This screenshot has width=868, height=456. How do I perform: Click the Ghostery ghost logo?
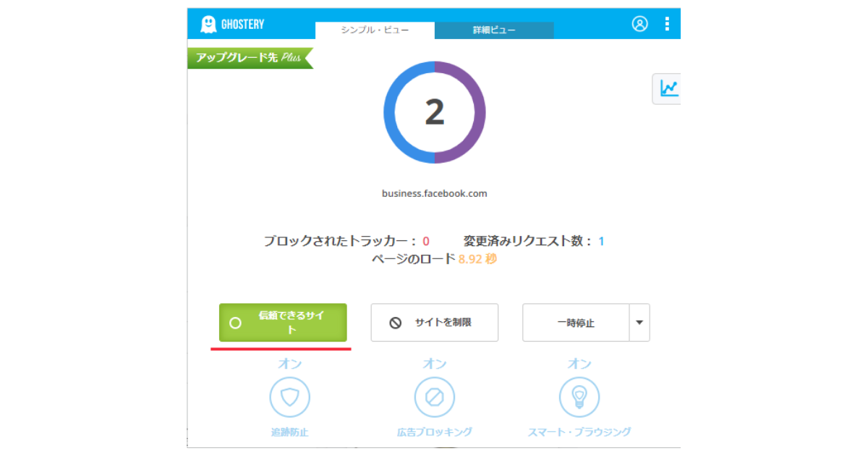tap(208, 24)
